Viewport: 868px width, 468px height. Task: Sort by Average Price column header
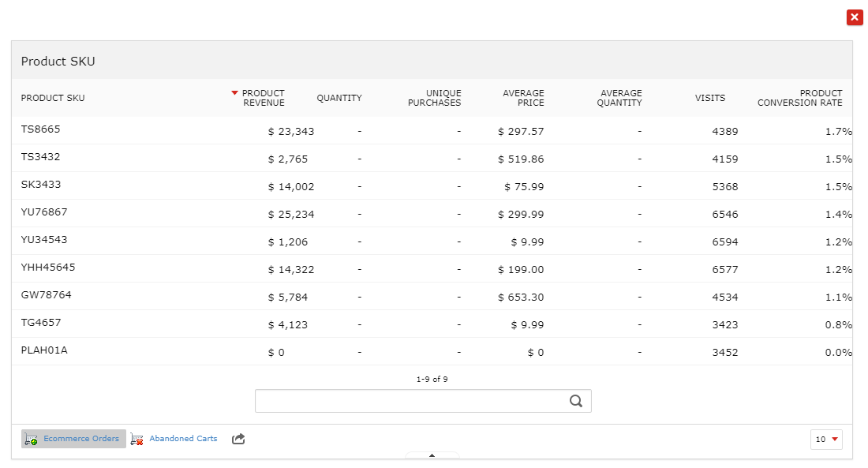[523, 98]
